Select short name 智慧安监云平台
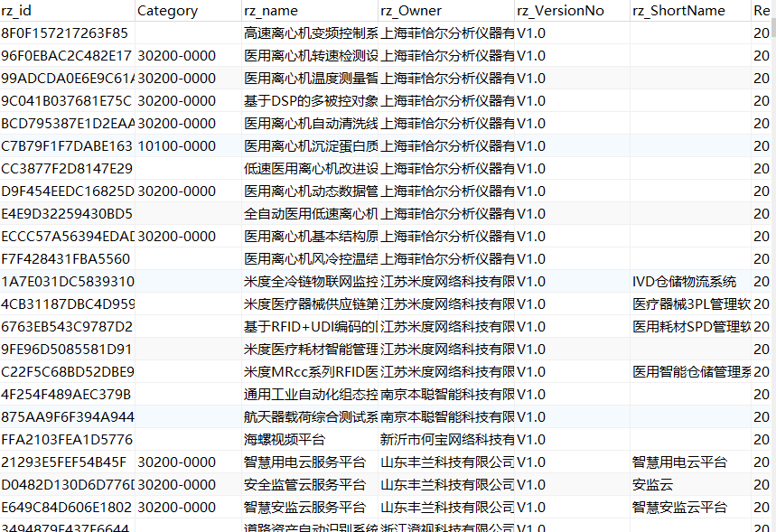776x532 pixels. [690, 508]
